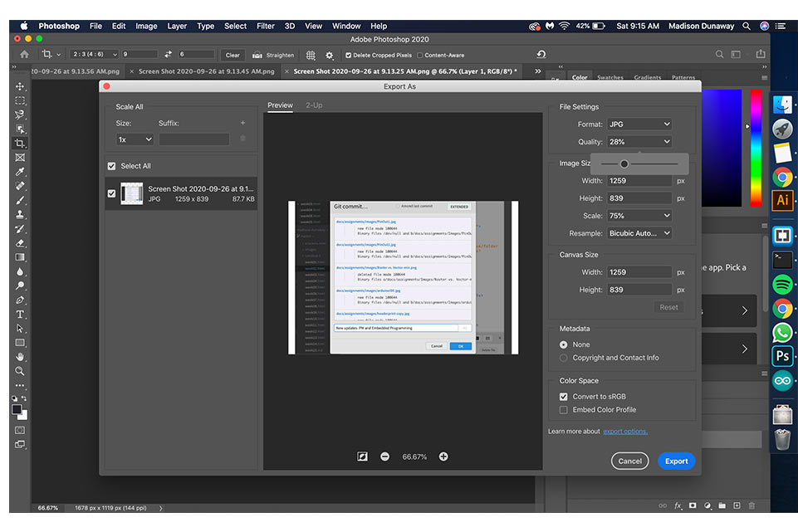Select the Crop tool in toolbar

click(x=20, y=144)
